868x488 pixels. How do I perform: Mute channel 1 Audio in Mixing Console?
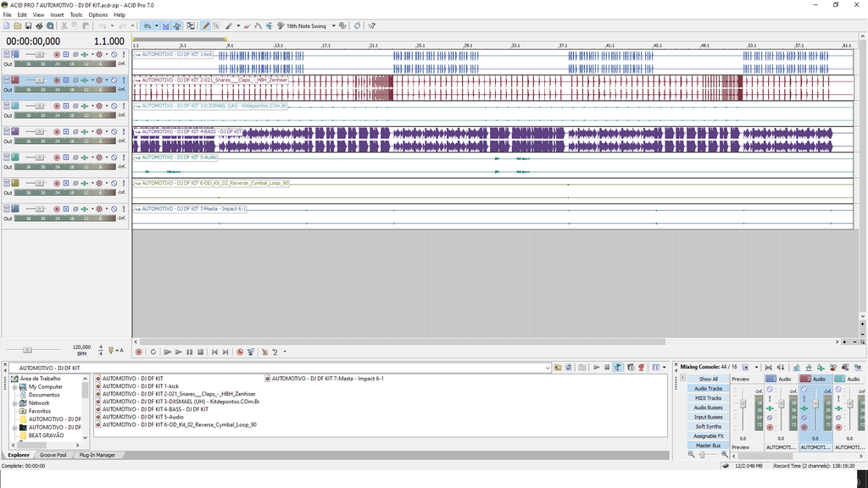click(x=770, y=389)
